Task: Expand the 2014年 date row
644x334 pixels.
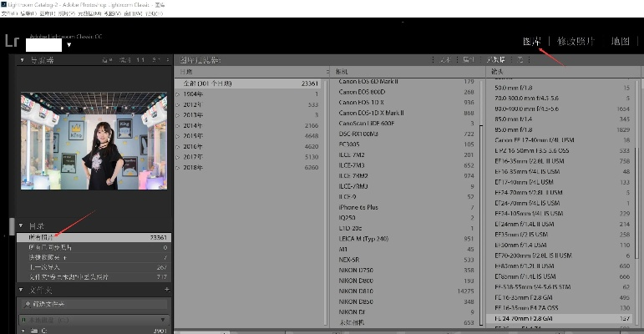Action: click(178, 126)
